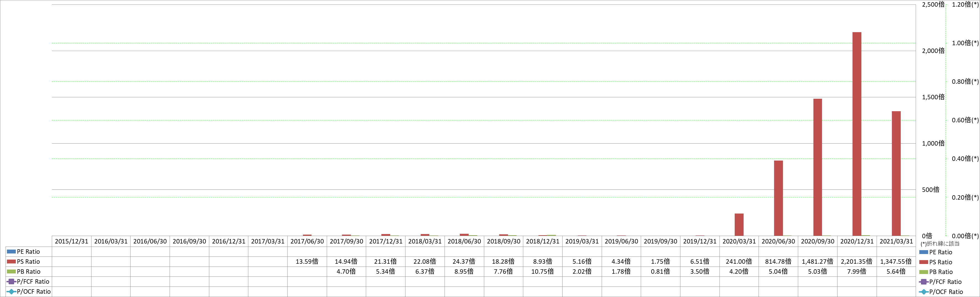Click the 2015/12/31 date header

click(x=72, y=242)
